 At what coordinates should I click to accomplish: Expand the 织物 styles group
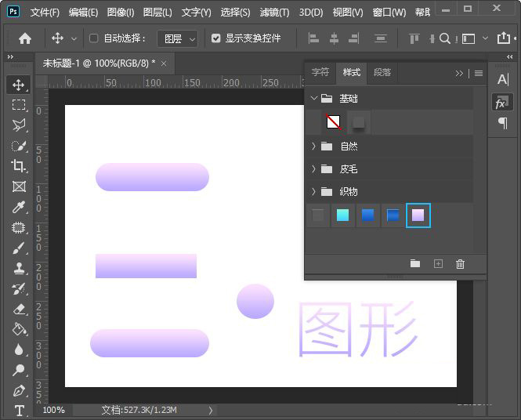(313, 191)
